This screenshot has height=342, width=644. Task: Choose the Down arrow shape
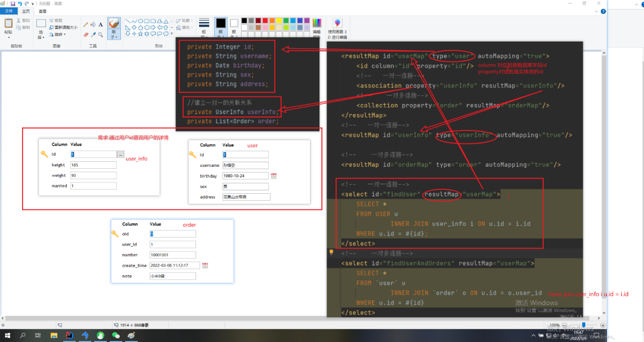pos(127,34)
